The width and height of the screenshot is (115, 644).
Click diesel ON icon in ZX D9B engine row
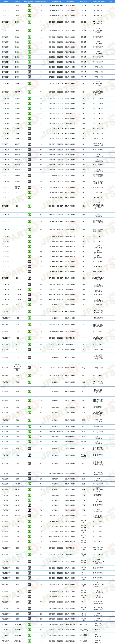pyautogui.click(x=30, y=278)
